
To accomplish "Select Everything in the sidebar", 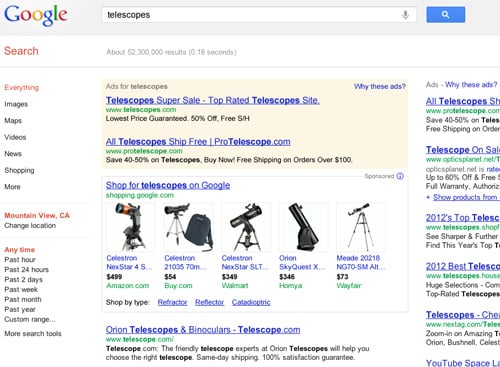I will coord(22,88).
